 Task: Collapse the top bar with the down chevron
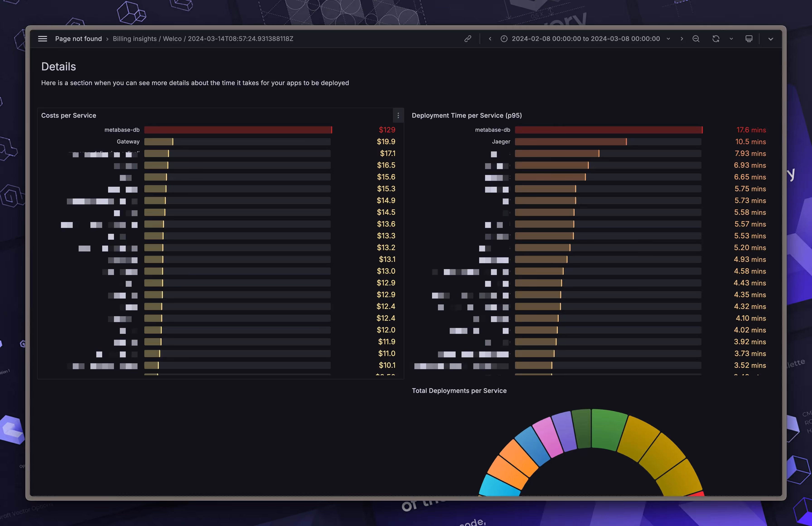tap(770, 38)
